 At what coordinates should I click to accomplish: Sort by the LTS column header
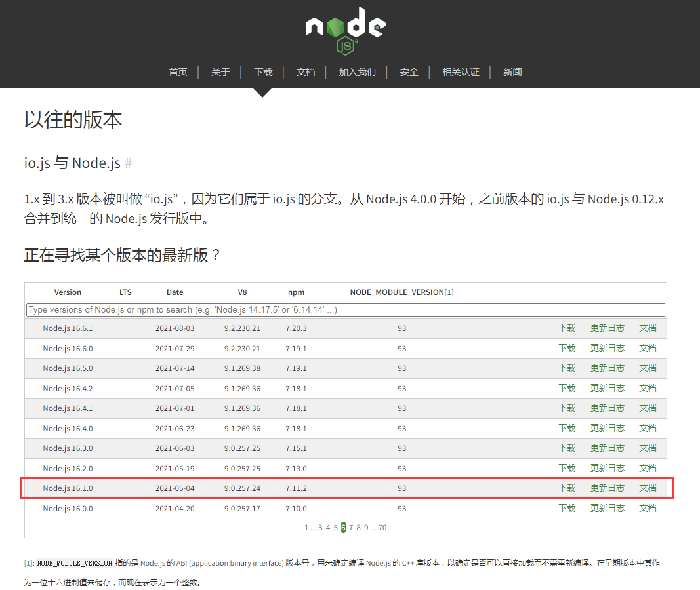point(125,292)
